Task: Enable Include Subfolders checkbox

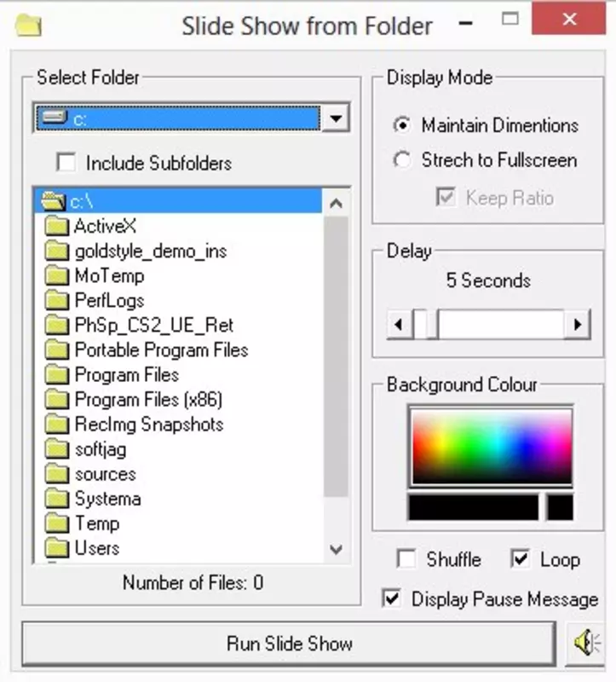Action: (x=66, y=163)
